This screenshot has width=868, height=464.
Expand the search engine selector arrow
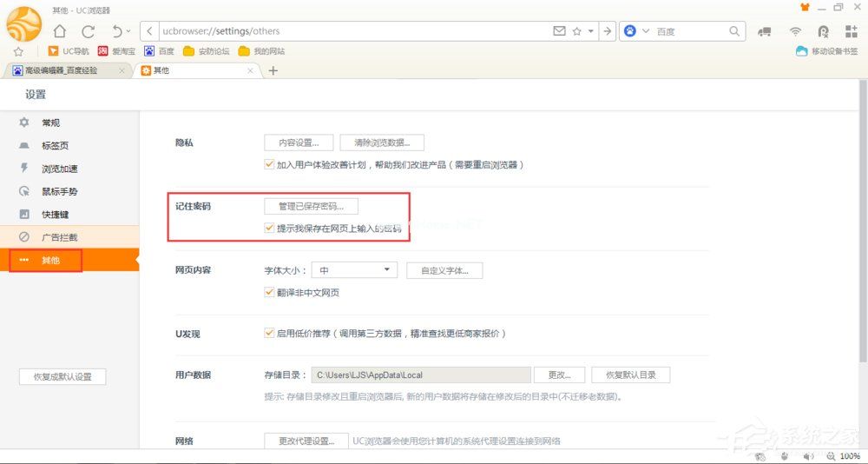(x=646, y=31)
